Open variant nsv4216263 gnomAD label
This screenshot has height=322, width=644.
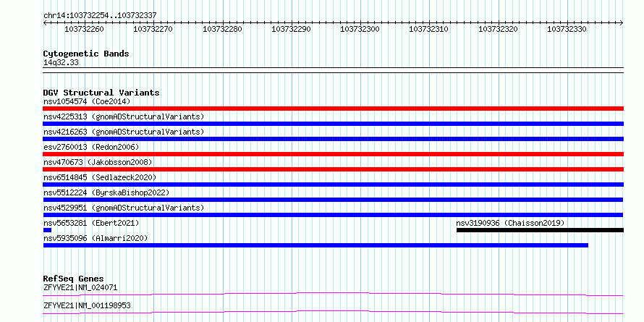pos(124,132)
